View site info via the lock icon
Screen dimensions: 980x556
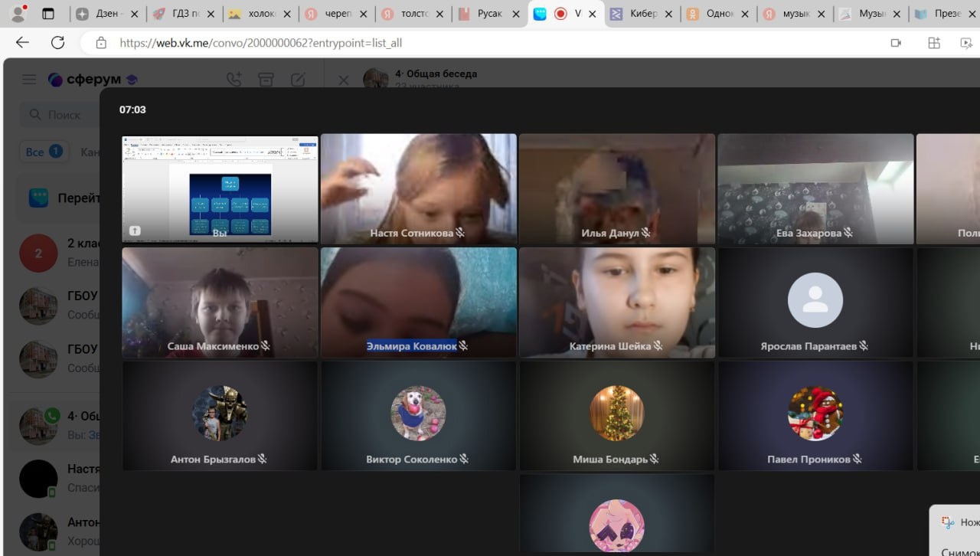101,43
